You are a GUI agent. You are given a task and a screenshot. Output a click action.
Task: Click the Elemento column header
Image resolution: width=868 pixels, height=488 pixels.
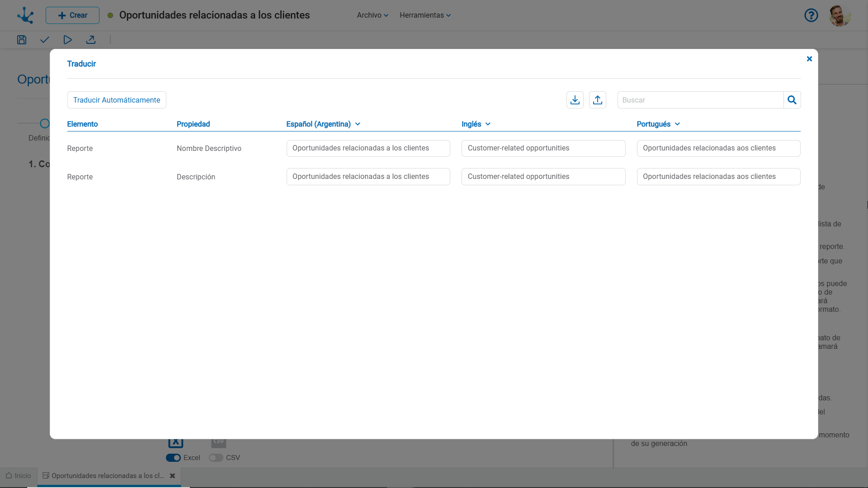(x=82, y=124)
